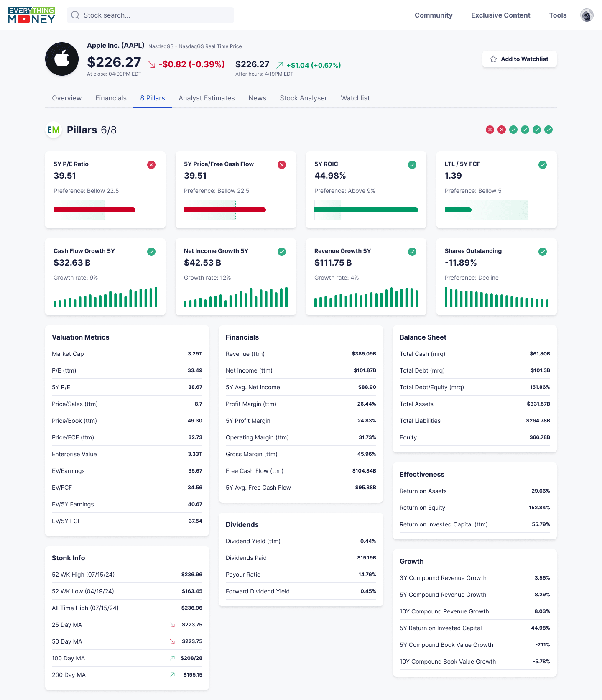Focus the Stock search field

(150, 15)
